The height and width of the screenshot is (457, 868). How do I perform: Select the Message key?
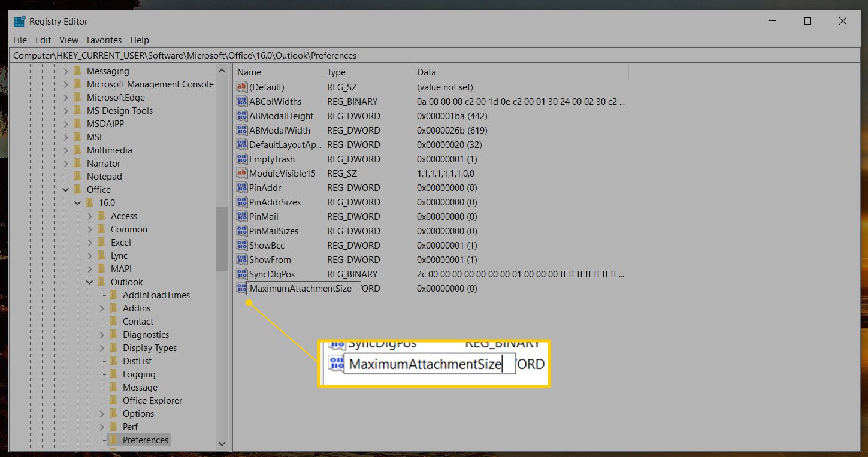(140, 387)
